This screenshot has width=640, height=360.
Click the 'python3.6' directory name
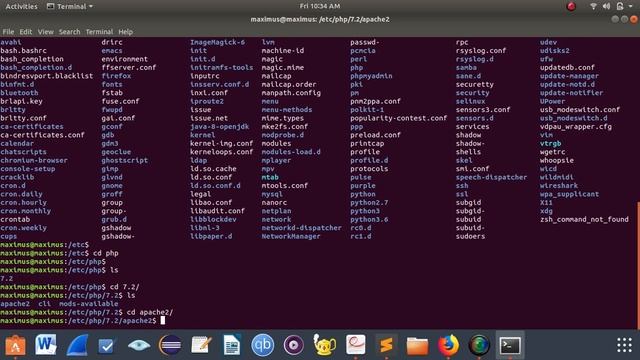[369, 219]
